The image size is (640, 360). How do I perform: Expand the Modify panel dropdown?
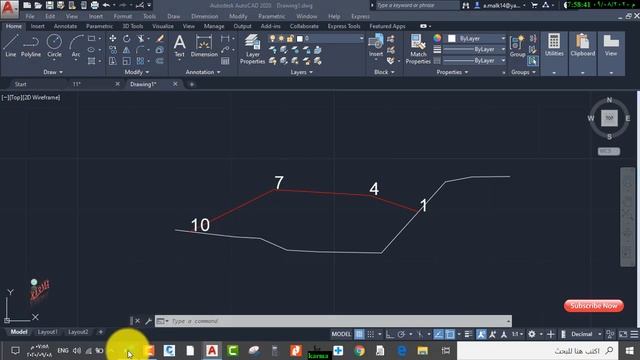click(x=137, y=72)
